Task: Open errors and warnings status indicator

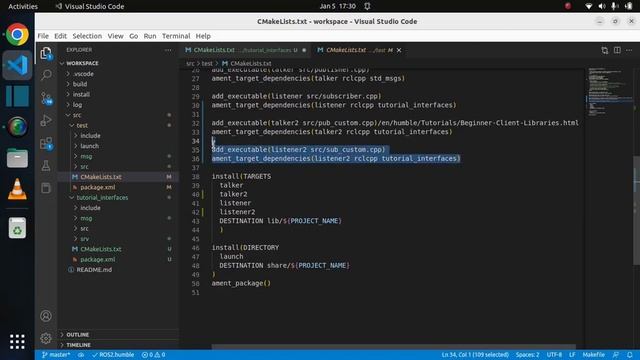Action: click(153, 355)
